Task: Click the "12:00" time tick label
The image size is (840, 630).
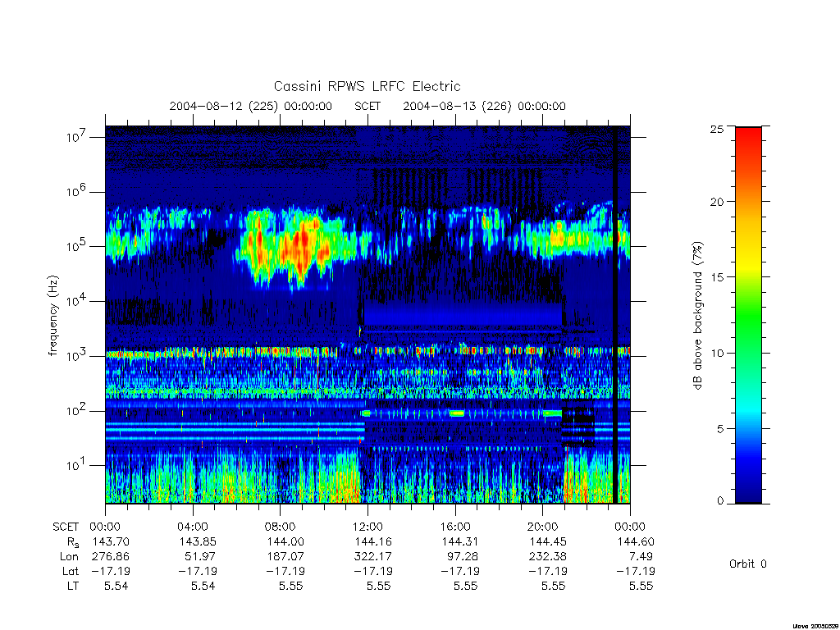Action: click(x=367, y=527)
